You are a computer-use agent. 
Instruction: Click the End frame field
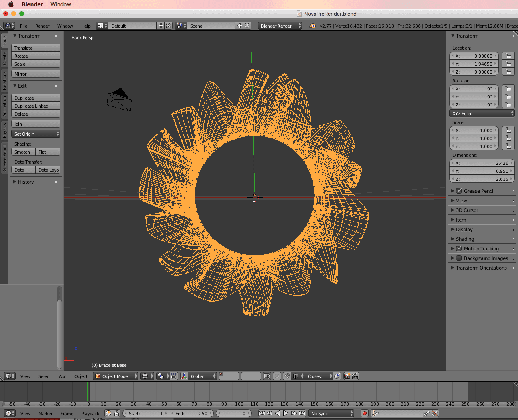(x=192, y=413)
